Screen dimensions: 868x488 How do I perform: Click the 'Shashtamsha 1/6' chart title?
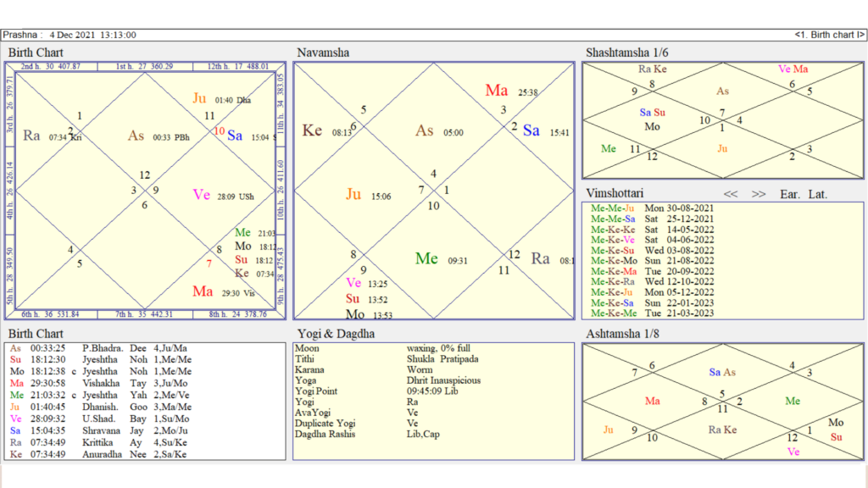tap(626, 53)
